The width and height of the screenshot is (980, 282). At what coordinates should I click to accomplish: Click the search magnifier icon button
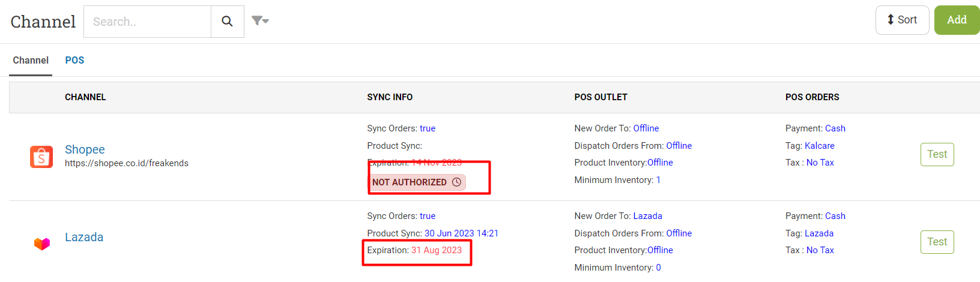coord(228,22)
